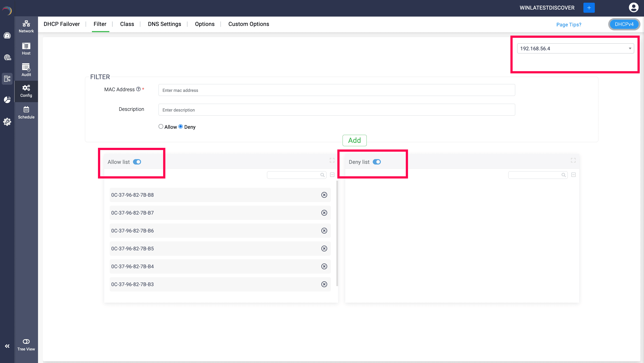
Task: Disable the Deny list toggle
Action: click(x=377, y=162)
